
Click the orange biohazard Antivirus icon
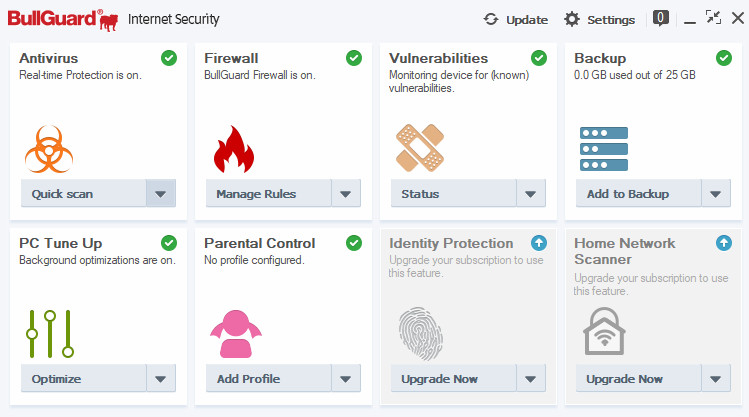pyautogui.click(x=49, y=149)
